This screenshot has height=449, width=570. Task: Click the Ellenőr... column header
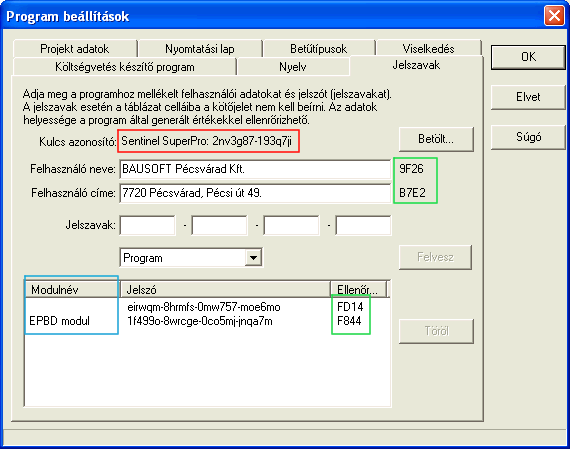coord(358,289)
